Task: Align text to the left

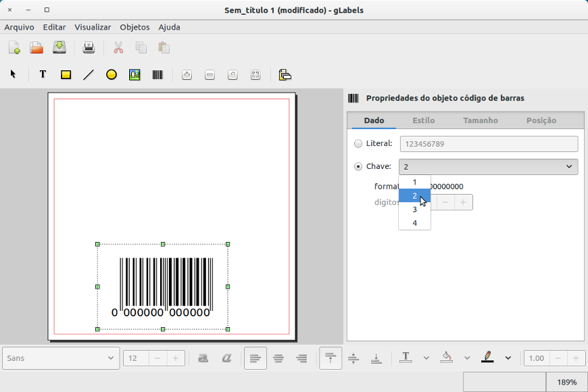Action: click(x=255, y=358)
